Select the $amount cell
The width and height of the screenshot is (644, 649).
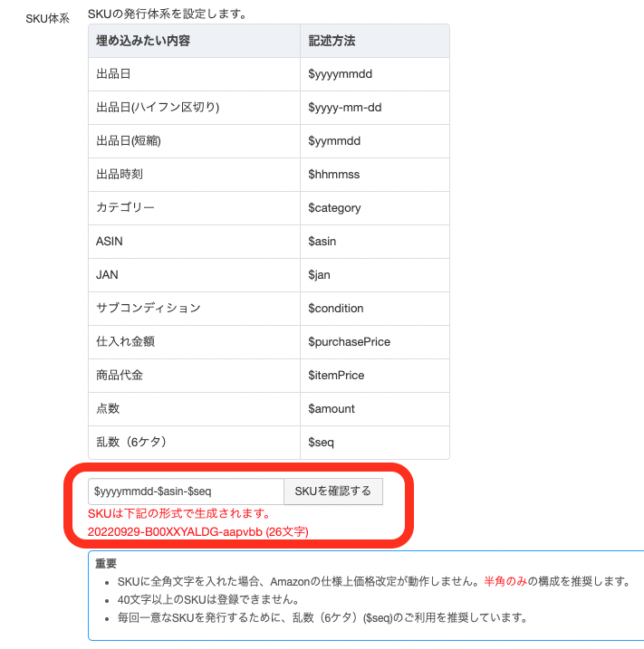tap(375, 409)
